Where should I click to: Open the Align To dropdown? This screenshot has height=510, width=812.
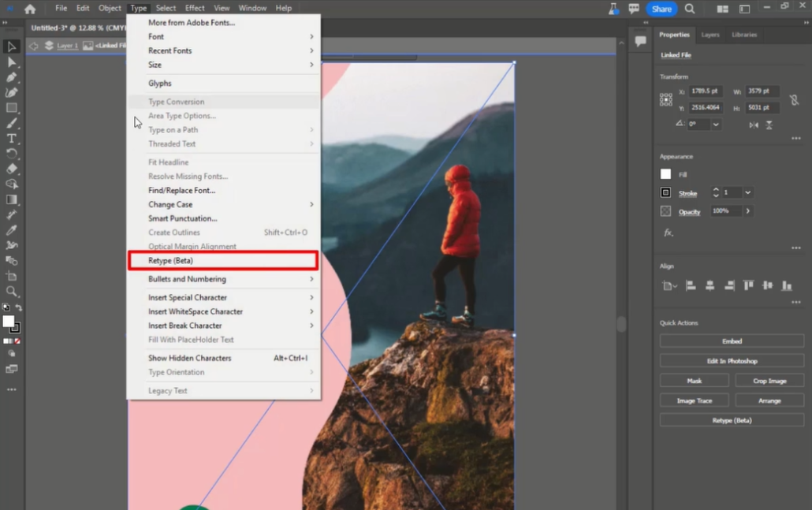670,286
